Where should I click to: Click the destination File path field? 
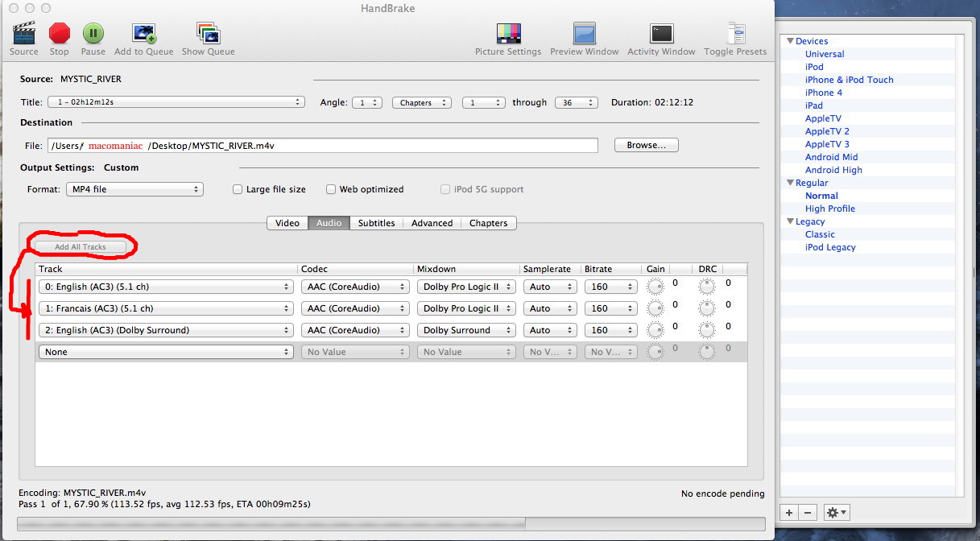pyautogui.click(x=323, y=146)
